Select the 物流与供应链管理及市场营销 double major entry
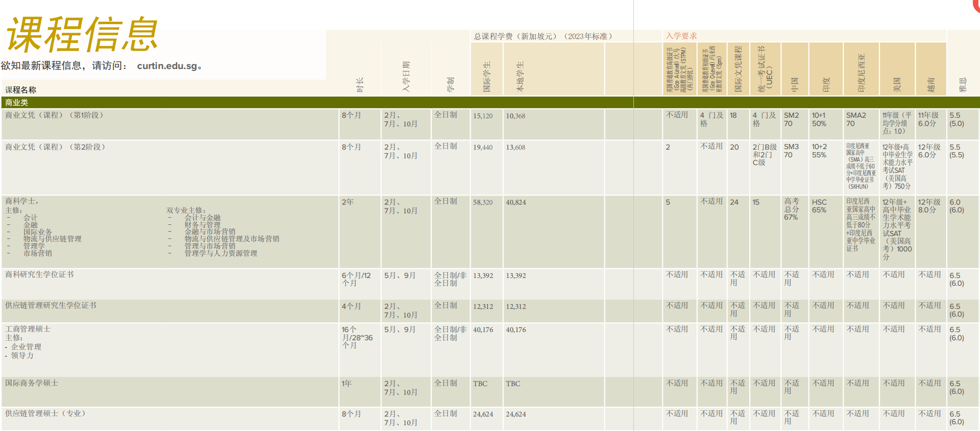This screenshot has height=431, width=980. [x=232, y=238]
